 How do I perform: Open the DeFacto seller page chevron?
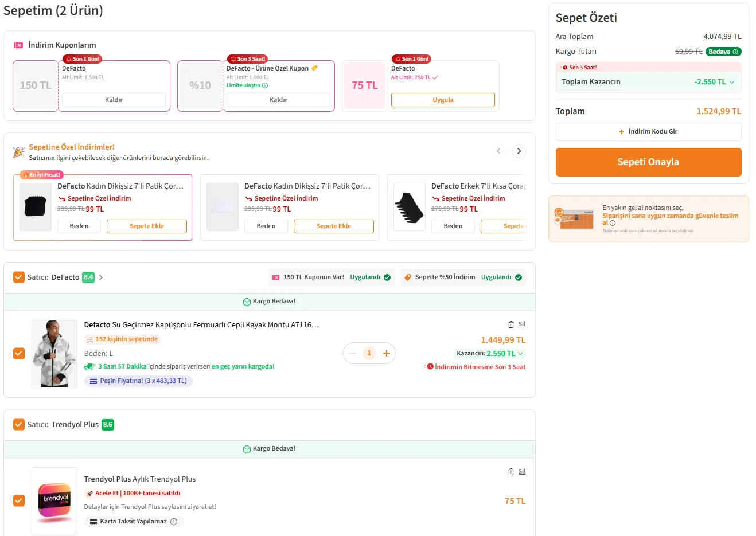[101, 277]
